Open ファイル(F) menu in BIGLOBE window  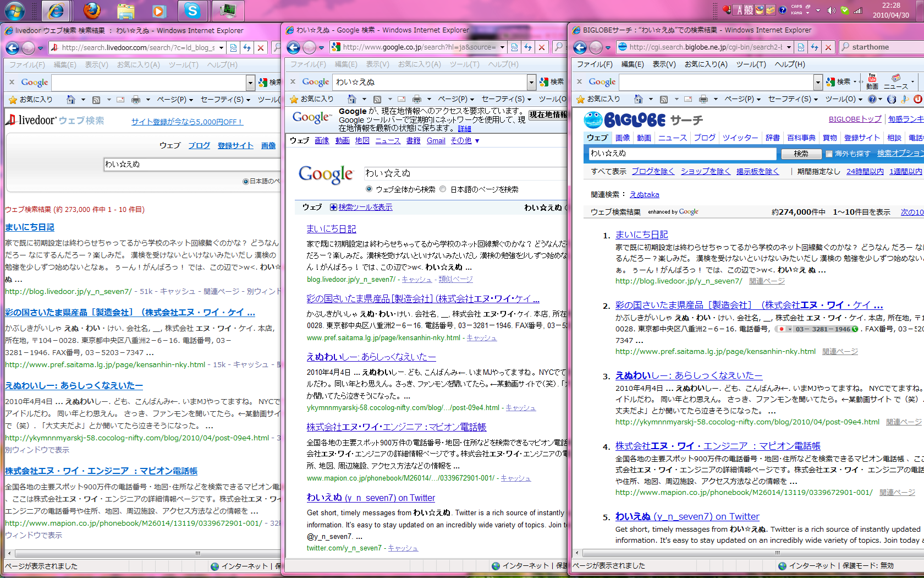(595, 64)
